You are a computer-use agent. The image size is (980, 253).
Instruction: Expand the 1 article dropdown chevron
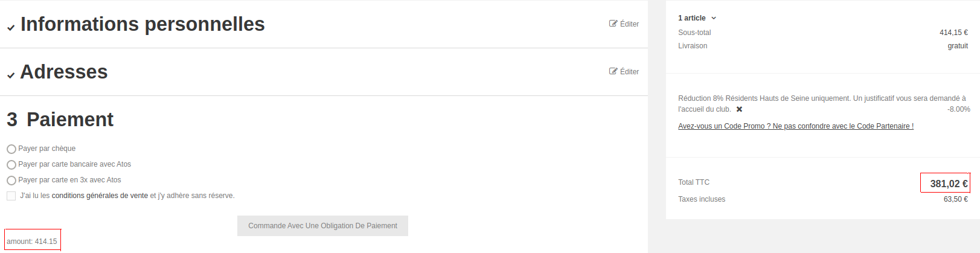(714, 18)
